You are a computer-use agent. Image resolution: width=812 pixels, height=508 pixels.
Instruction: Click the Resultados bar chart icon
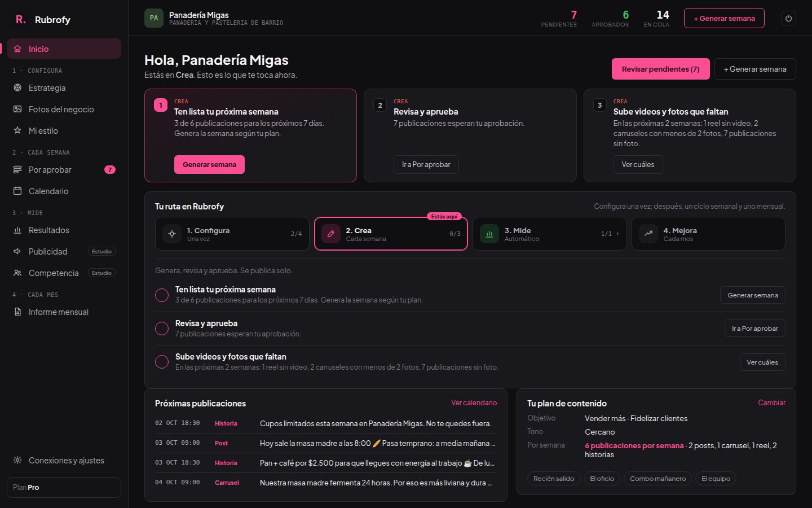click(x=17, y=230)
